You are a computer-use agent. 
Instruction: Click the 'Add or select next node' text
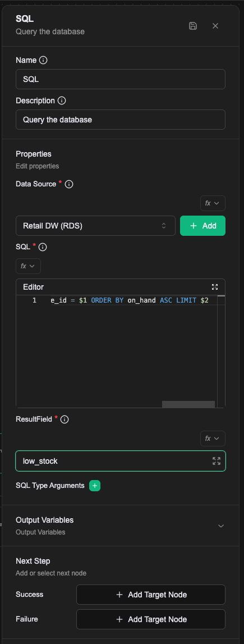pos(51,573)
